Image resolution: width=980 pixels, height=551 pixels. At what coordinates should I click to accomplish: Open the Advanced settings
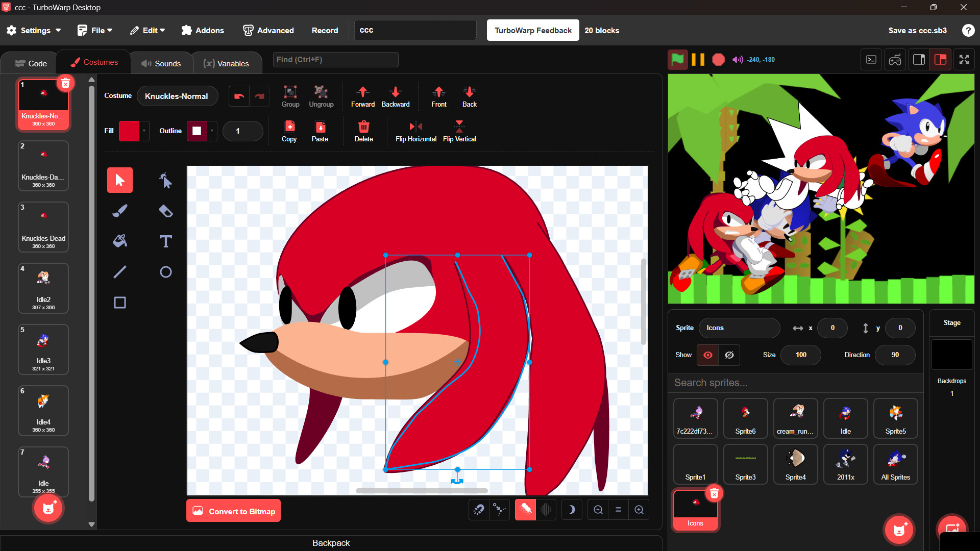point(268,30)
